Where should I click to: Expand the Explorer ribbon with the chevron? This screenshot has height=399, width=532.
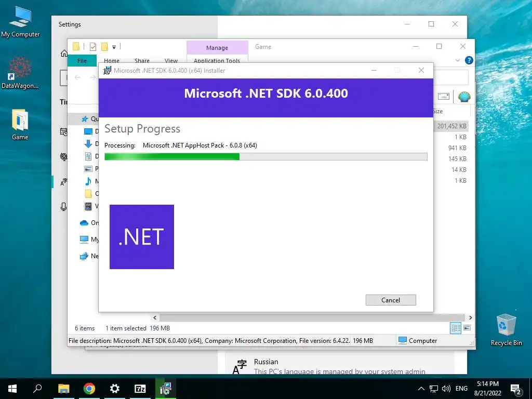coord(457,60)
